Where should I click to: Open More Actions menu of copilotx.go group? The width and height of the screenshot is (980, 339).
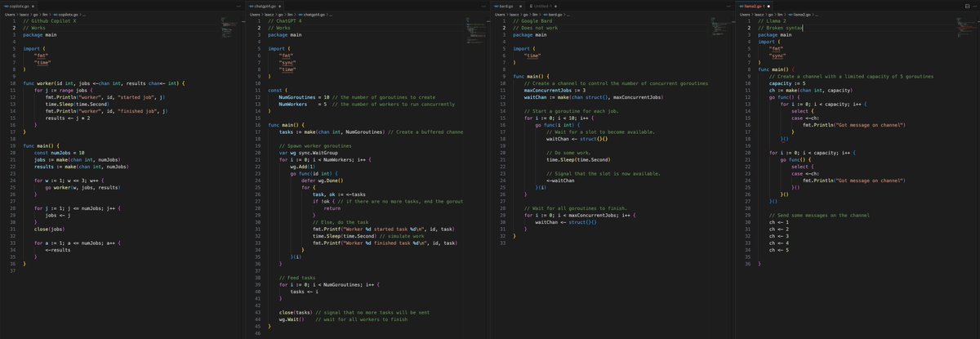[x=238, y=6]
